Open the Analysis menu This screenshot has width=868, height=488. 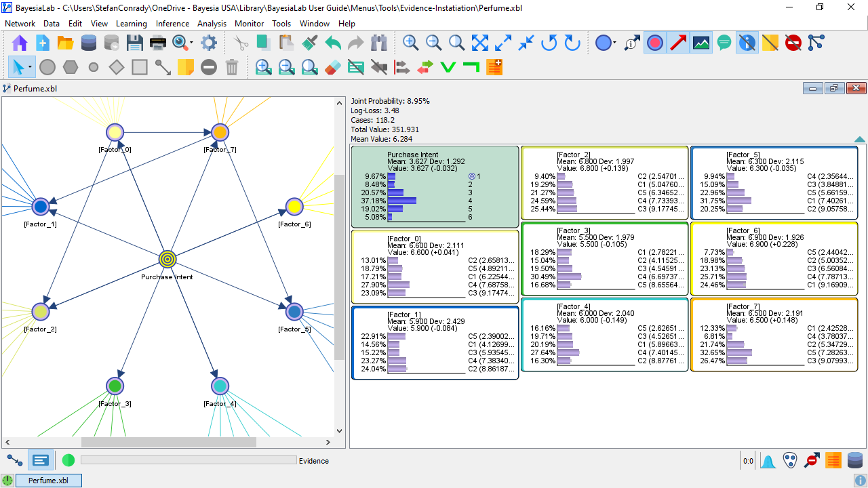click(212, 24)
